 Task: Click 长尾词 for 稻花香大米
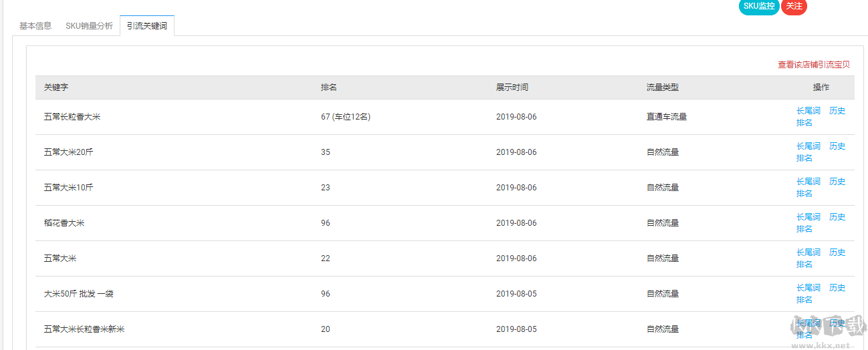[808, 217]
